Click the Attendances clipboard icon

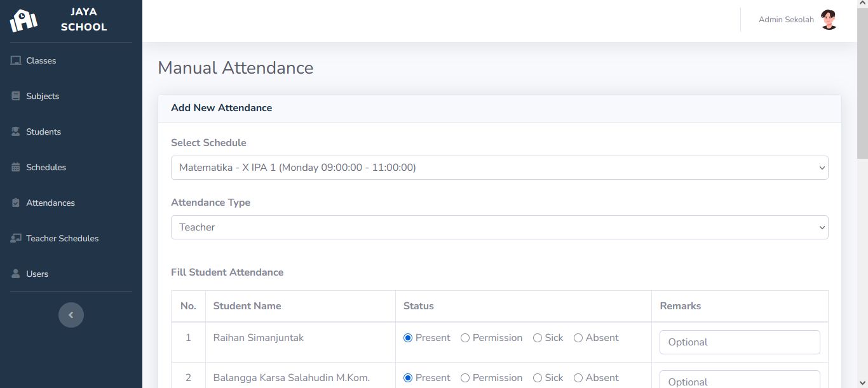[x=16, y=203]
